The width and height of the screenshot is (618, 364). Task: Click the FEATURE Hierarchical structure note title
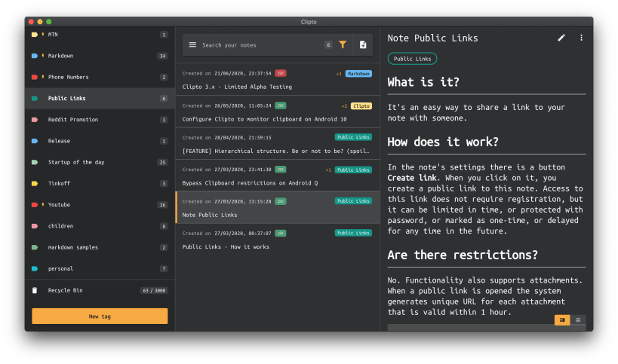click(x=276, y=151)
